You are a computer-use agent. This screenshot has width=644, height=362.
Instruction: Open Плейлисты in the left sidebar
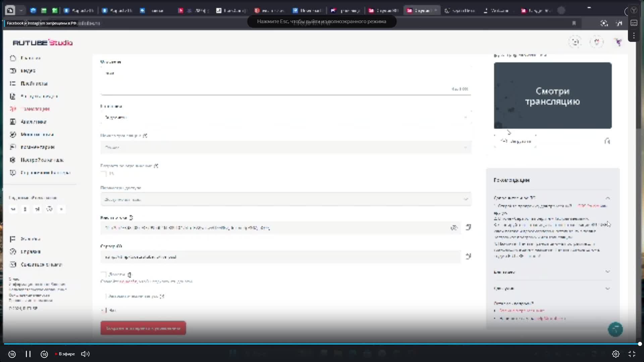[x=34, y=83]
